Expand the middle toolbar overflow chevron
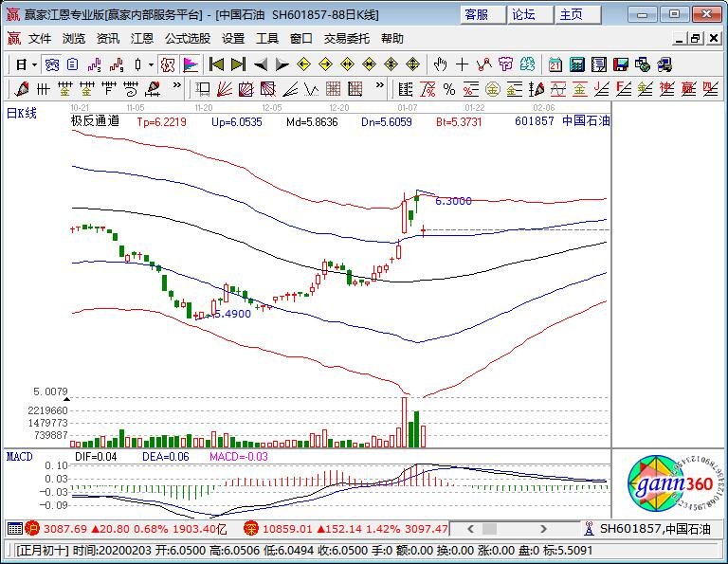This screenshot has width=728, height=564. pyautogui.click(x=380, y=85)
